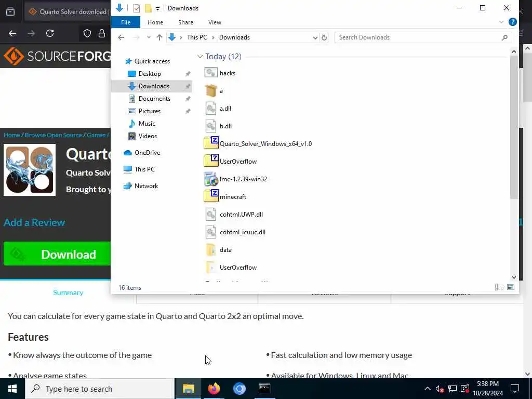
Task: Go back in Firefox browser
Action: (x=12, y=33)
